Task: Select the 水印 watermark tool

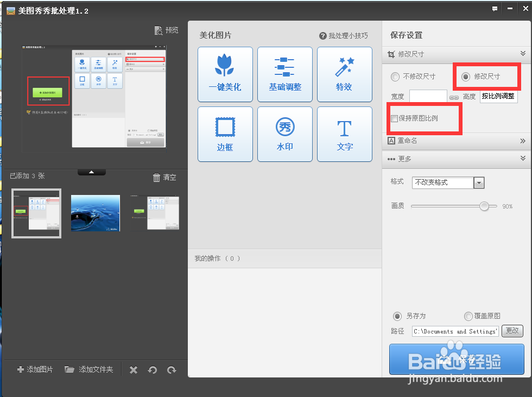Action: (284, 134)
